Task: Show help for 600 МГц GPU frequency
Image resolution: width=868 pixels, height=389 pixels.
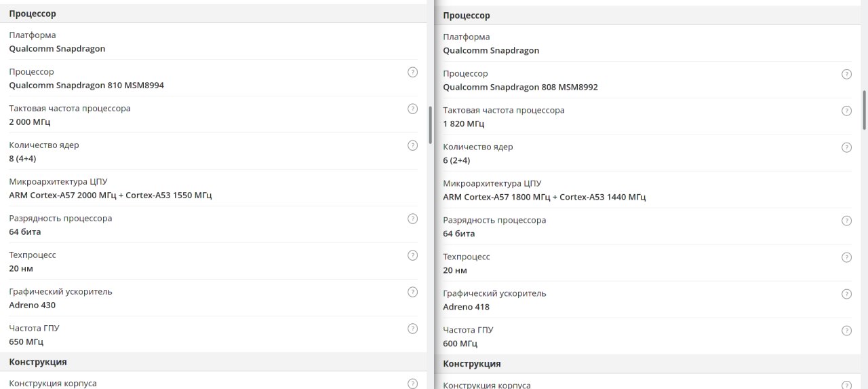Action: click(x=846, y=331)
